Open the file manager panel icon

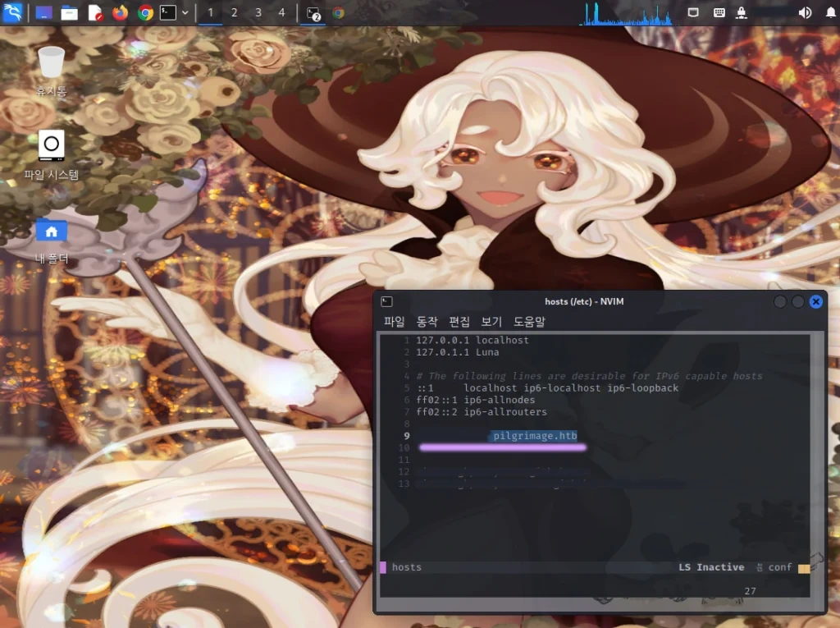point(69,12)
